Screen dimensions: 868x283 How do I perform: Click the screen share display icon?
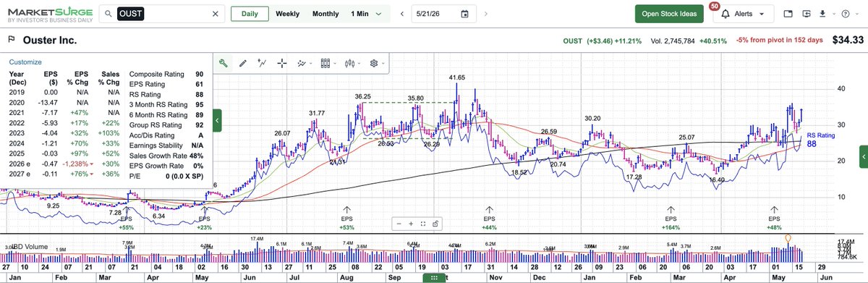pyautogui.click(x=807, y=14)
